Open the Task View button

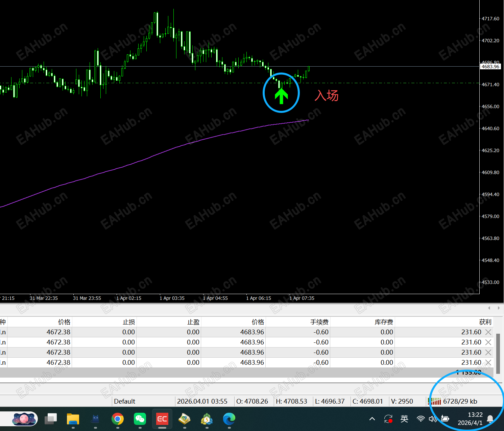coord(51,419)
